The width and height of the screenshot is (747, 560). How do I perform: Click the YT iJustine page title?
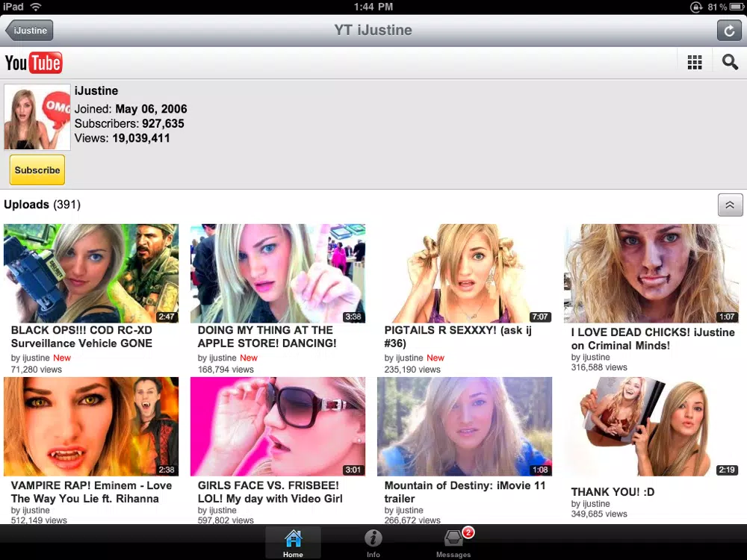coord(373,30)
